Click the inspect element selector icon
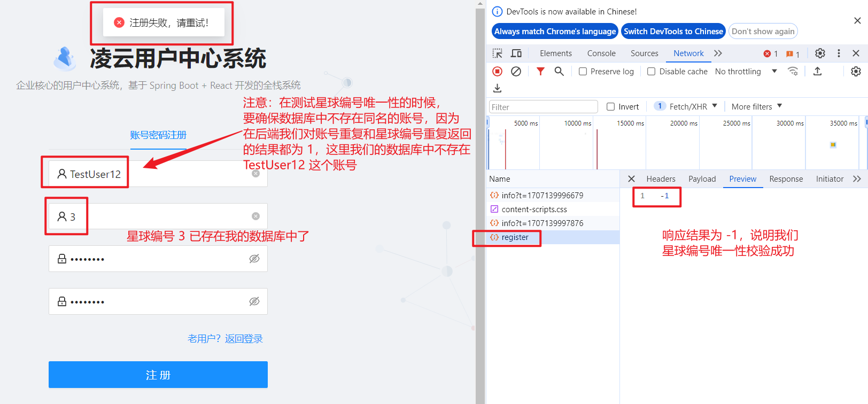868x404 pixels. click(497, 53)
